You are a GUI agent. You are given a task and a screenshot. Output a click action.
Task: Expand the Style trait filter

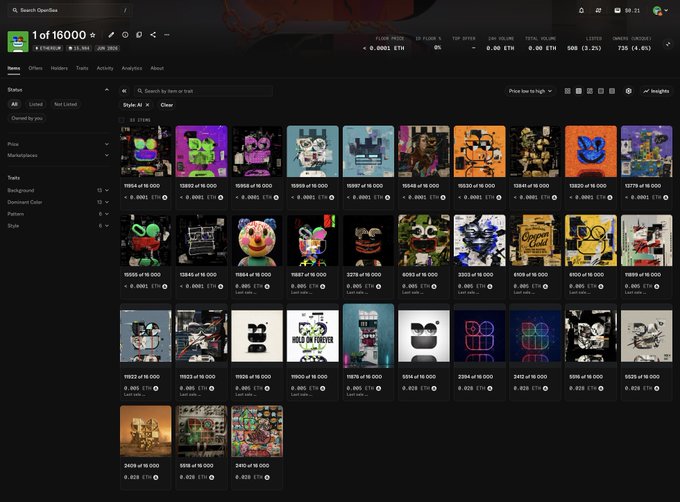click(x=58, y=226)
